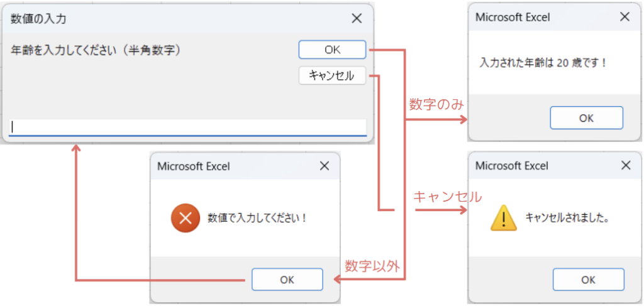Close the error message box with X
Screen dimensions: 644x306
coord(325,166)
